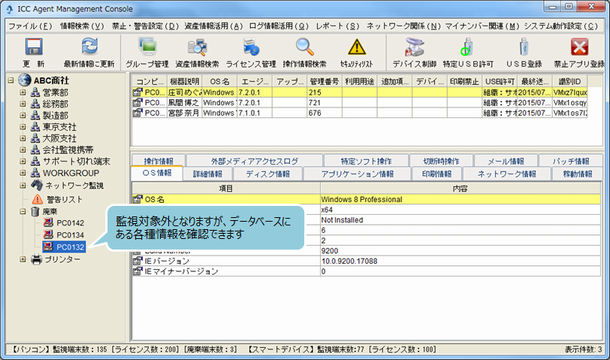The height and width of the screenshot is (360, 610).
Task: Select the 風間博之 computer row
Action: tap(359, 103)
